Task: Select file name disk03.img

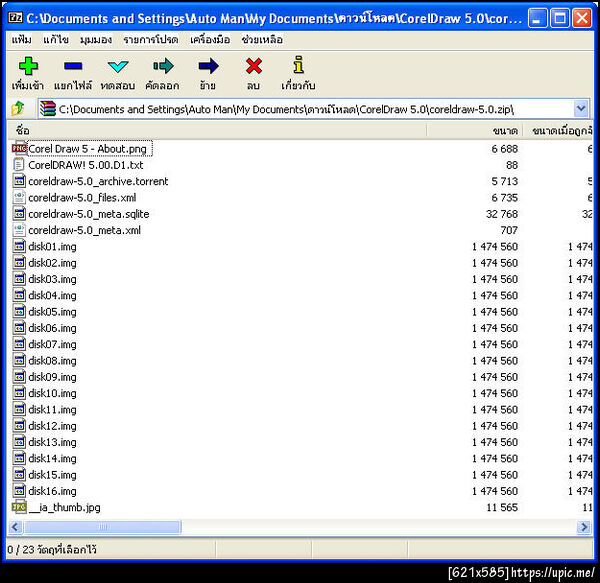Action: pos(52,279)
